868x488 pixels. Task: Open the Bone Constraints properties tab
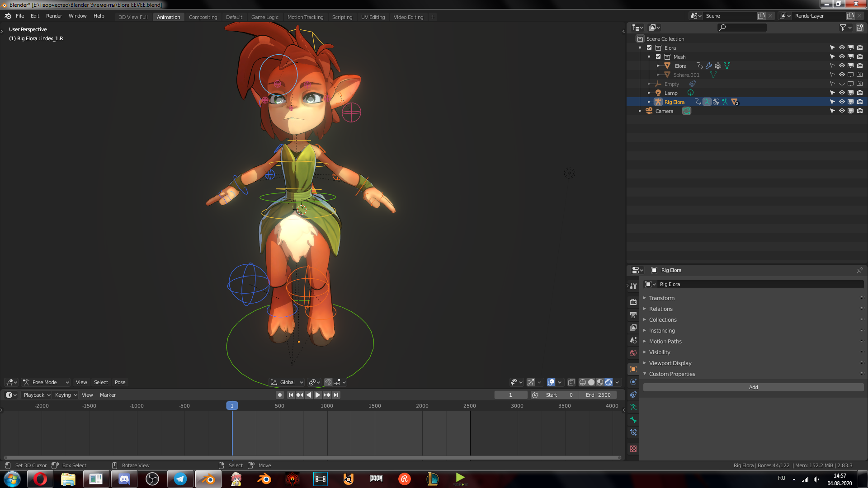(x=633, y=432)
